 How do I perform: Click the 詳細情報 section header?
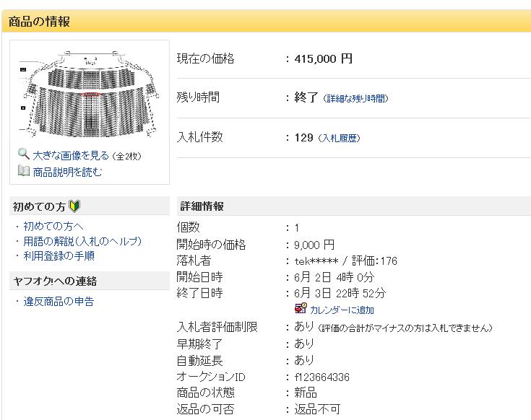tap(202, 206)
